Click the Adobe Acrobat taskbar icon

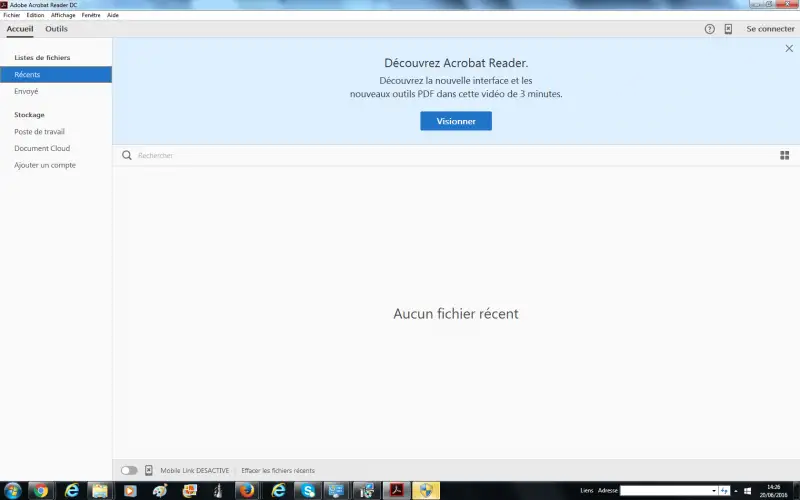click(x=396, y=490)
